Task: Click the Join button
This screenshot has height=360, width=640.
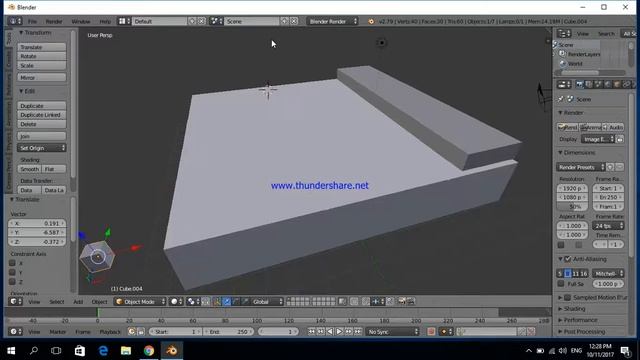Action: pos(41,136)
